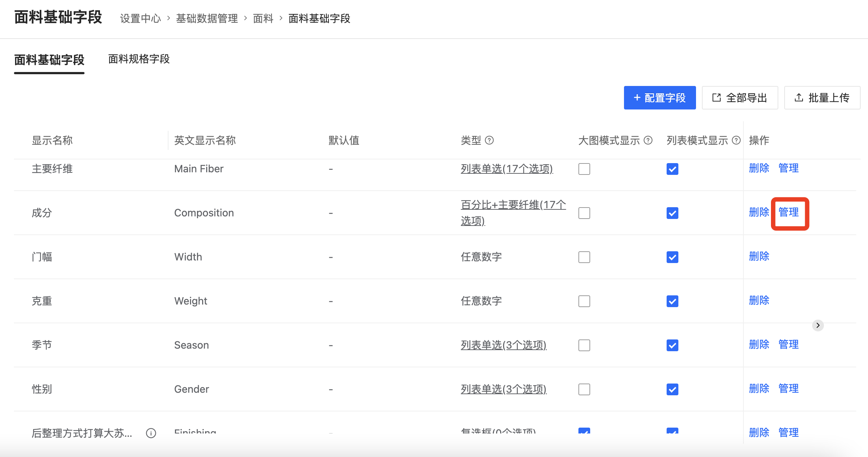
Task: Go to 基础数据管理 breadcrumb
Action: tap(207, 18)
